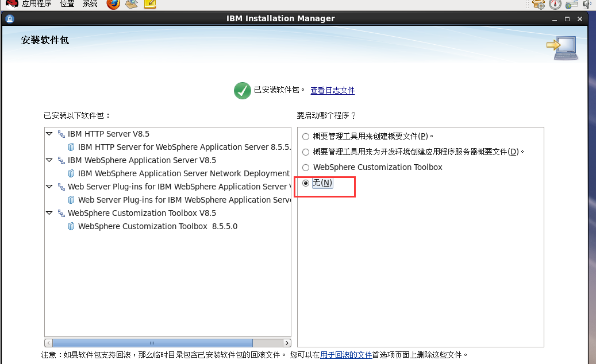The height and width of the screenshot is (364, 596).
Task: Open the 查看日志文件 link
Action: [333, 90]
